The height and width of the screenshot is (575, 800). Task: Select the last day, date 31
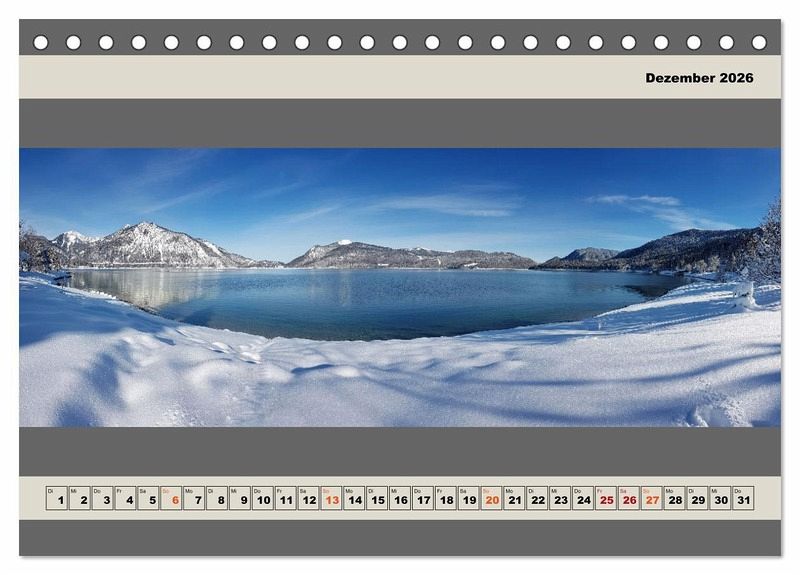click(x=743, y=498)
